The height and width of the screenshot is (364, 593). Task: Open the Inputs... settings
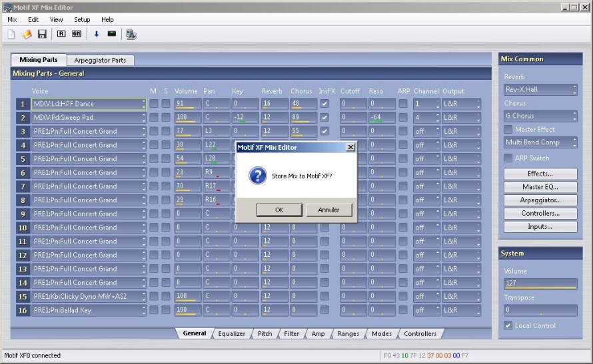(540, 226)
